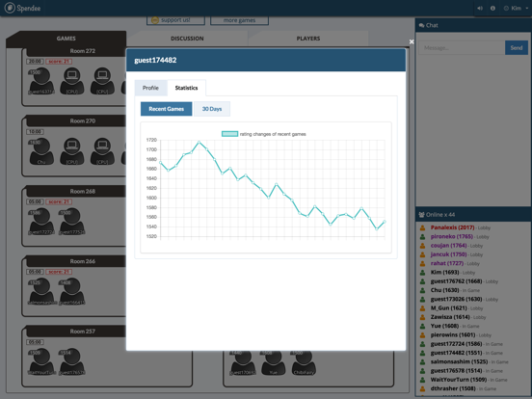Click the Online users group icon
Viewport: 532px width, 399px height.
pyautogui.click(x=422, y=214)
